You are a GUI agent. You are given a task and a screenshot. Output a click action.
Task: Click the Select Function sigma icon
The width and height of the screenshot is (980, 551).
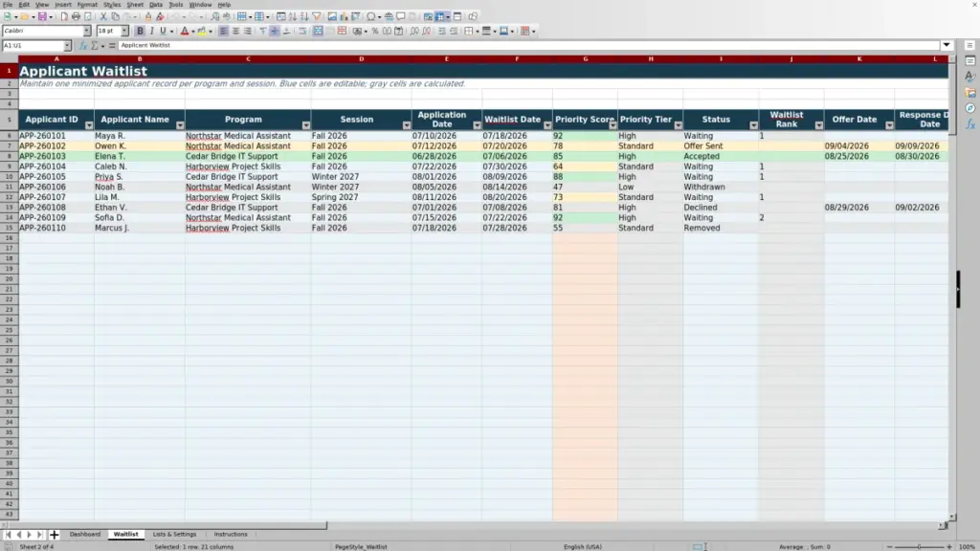(x=95, y=46)
